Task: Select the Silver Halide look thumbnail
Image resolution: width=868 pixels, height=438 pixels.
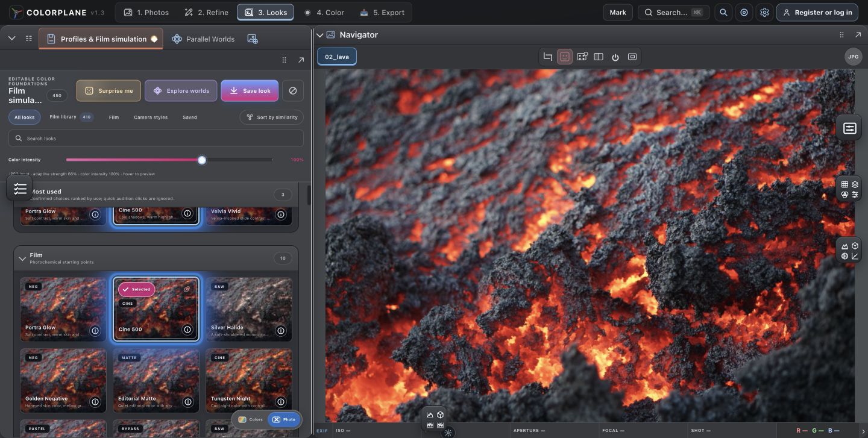Action: click(248, 309)
